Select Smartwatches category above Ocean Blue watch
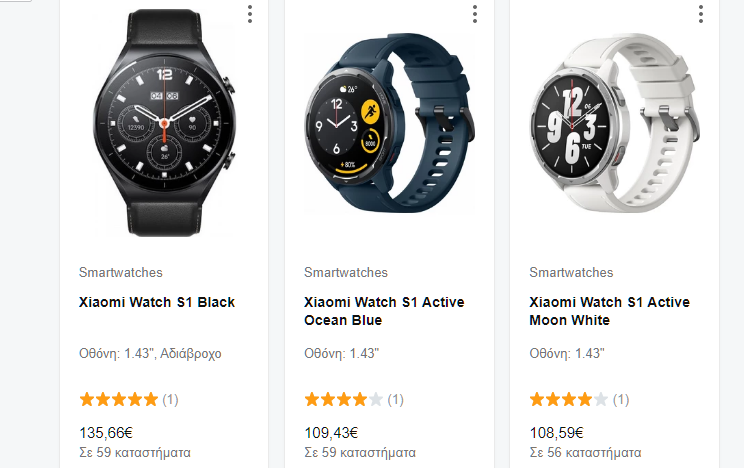The height and width of the screenshot is (468, 744). (346, 272)
